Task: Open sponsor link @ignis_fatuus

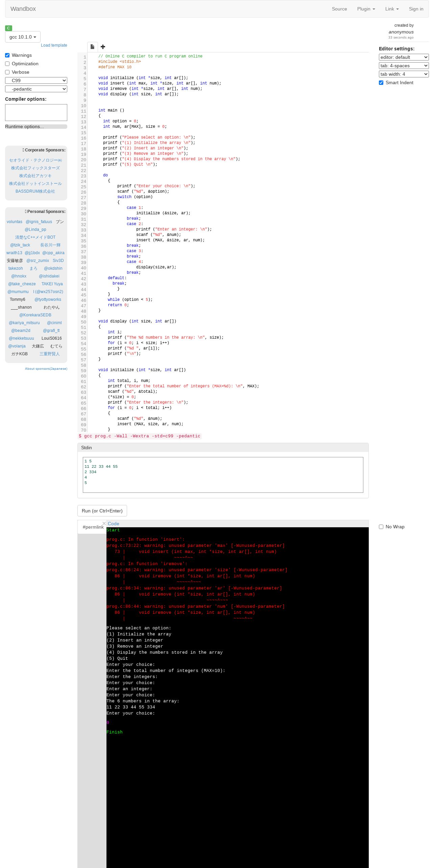Action: [x=39, y=222]
